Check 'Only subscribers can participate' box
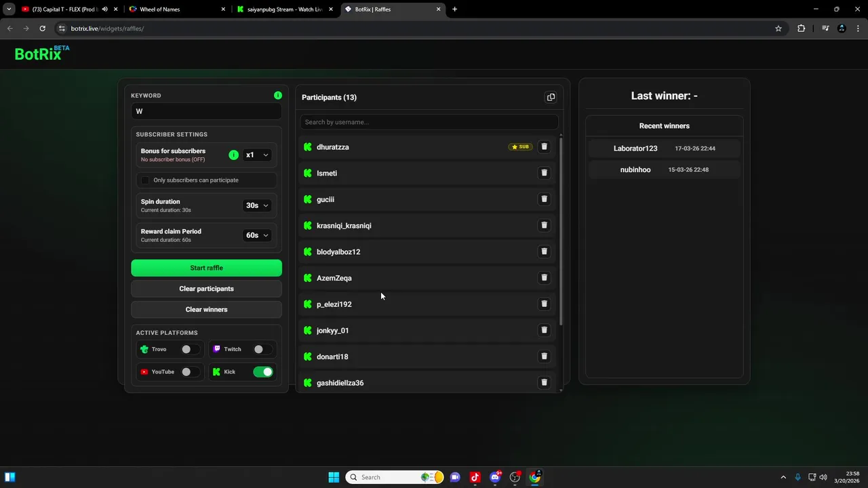This screenshot has width=868, height=488. pyautogui.click(x=145, y=180)
